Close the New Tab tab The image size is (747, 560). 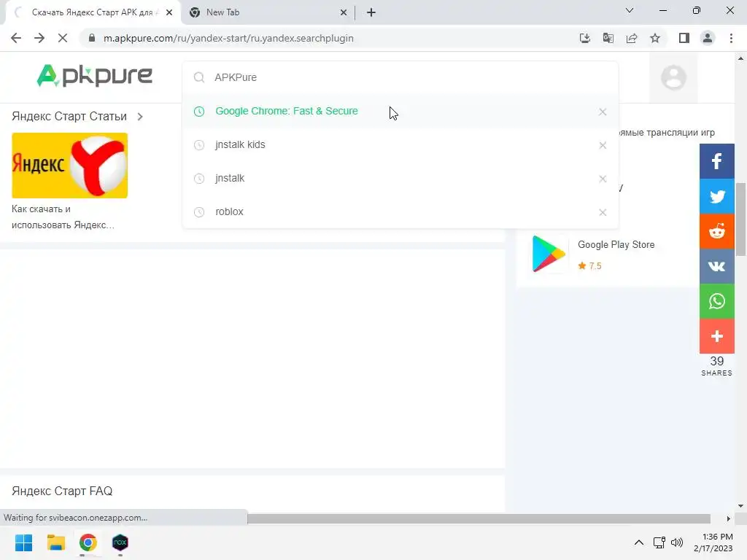(x=344, y=12)
